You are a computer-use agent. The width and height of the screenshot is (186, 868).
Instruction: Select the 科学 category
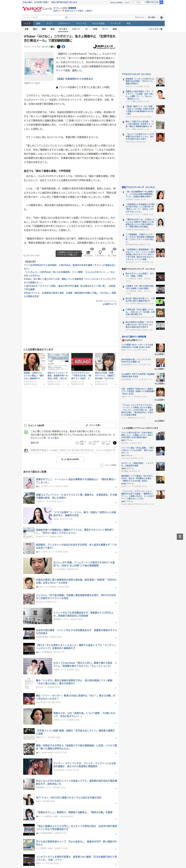click(95, 29)
